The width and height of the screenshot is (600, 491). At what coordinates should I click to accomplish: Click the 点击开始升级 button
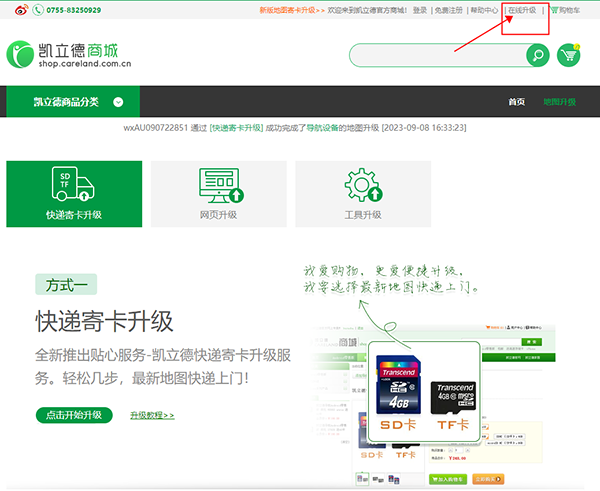[x=75, y=415]
